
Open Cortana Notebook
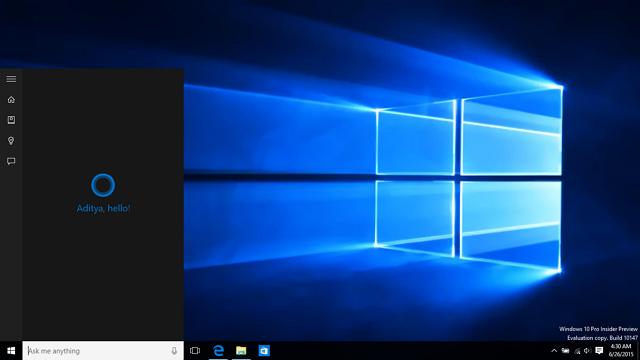pos(11,120)
